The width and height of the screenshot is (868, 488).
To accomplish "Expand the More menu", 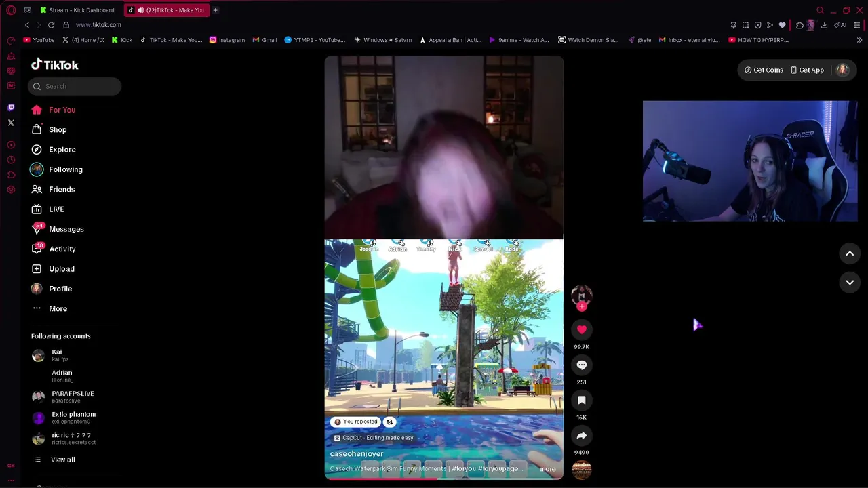I will coord(49,308).
